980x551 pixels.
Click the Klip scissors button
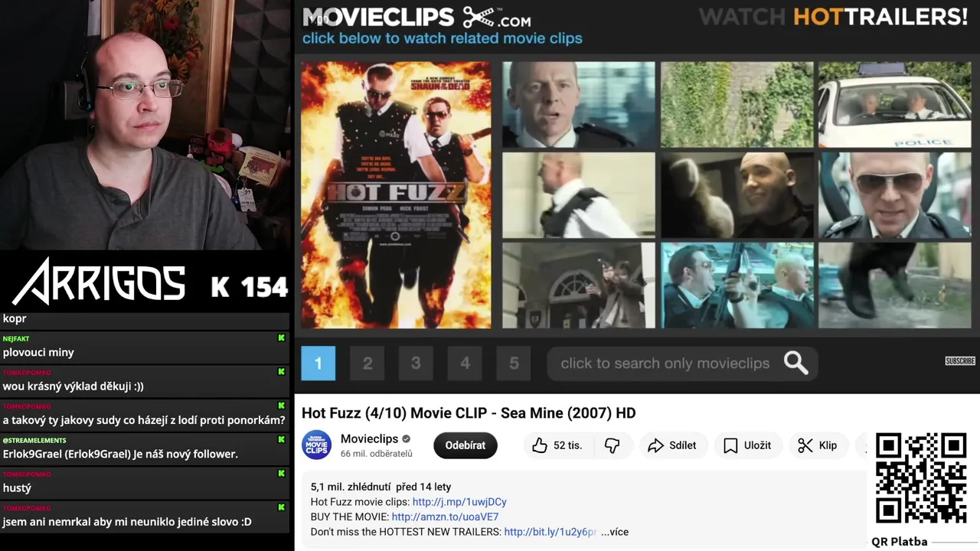coord(817,445)
